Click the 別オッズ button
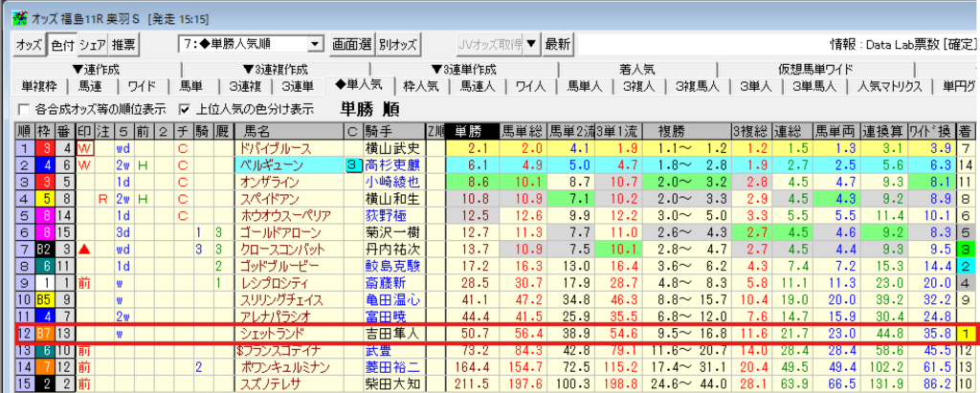Screen dimensions: 980x393 click(398, 44)
